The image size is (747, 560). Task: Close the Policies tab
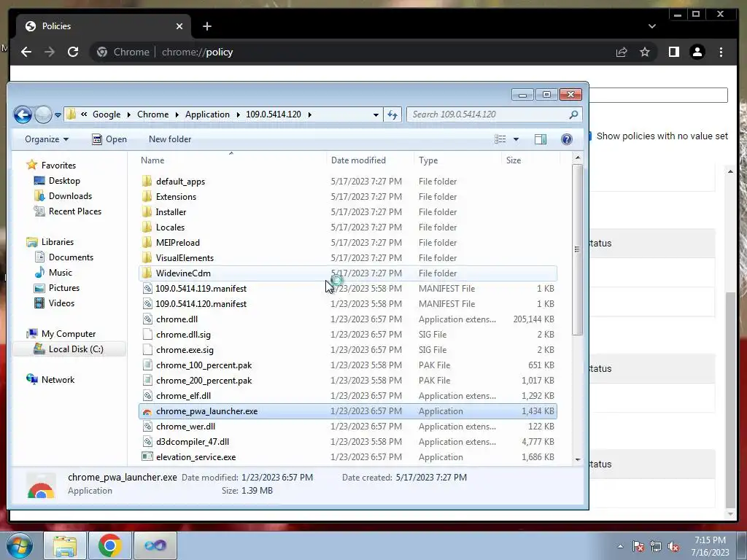[x=179, y=26]
